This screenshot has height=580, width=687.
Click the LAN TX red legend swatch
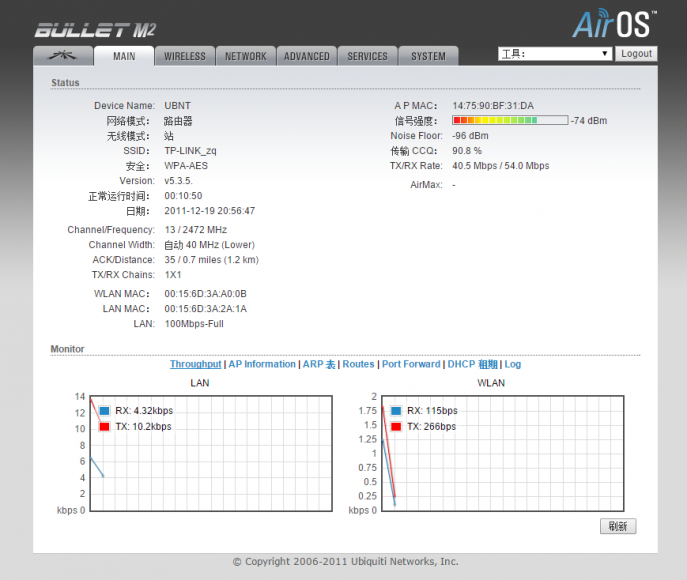[x=104, y=426]
